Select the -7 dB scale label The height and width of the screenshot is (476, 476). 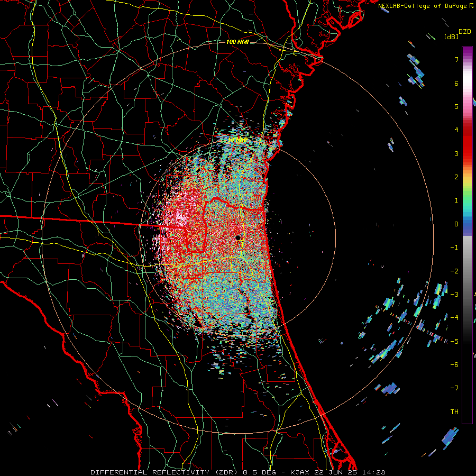click(x=454, y=388)
